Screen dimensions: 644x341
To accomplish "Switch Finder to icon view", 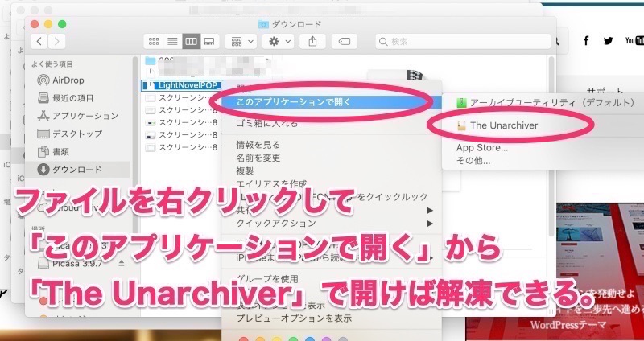I will pos(154,42).
